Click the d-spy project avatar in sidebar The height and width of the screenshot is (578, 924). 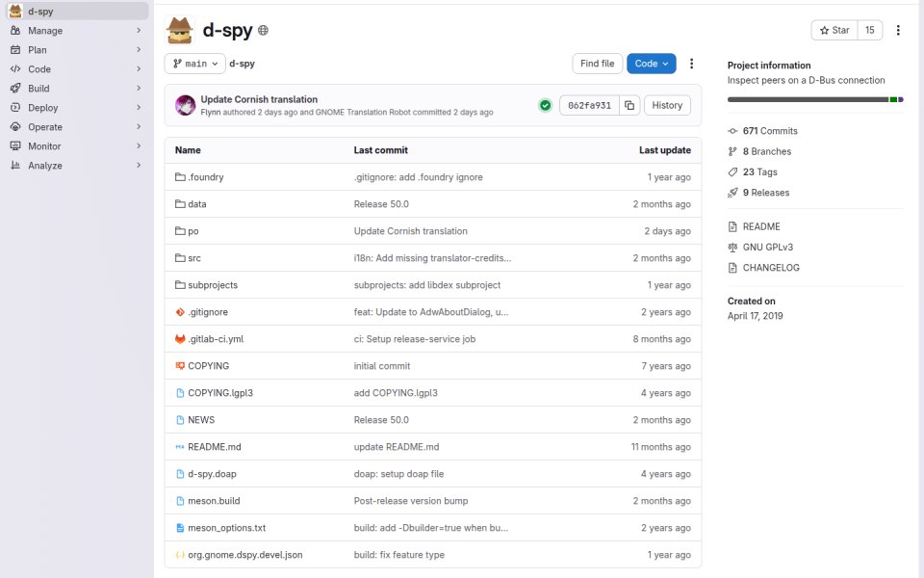click(15, 12)
